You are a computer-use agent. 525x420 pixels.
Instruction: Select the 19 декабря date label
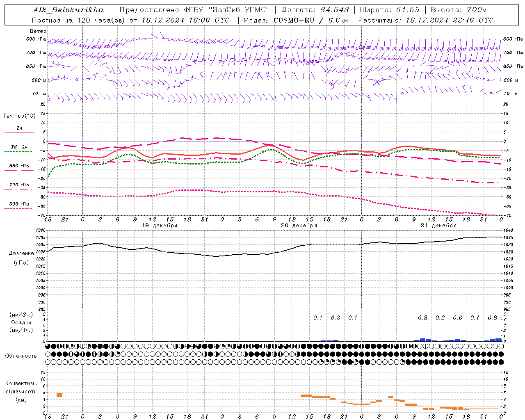point(159,226)
